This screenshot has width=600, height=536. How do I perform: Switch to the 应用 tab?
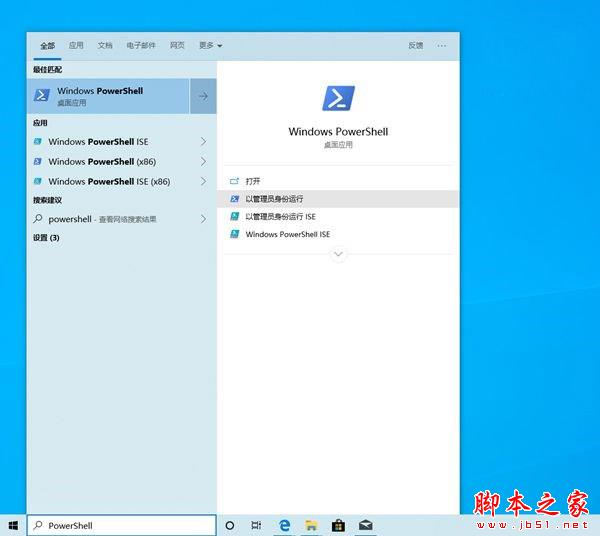[x=76, y=46]
